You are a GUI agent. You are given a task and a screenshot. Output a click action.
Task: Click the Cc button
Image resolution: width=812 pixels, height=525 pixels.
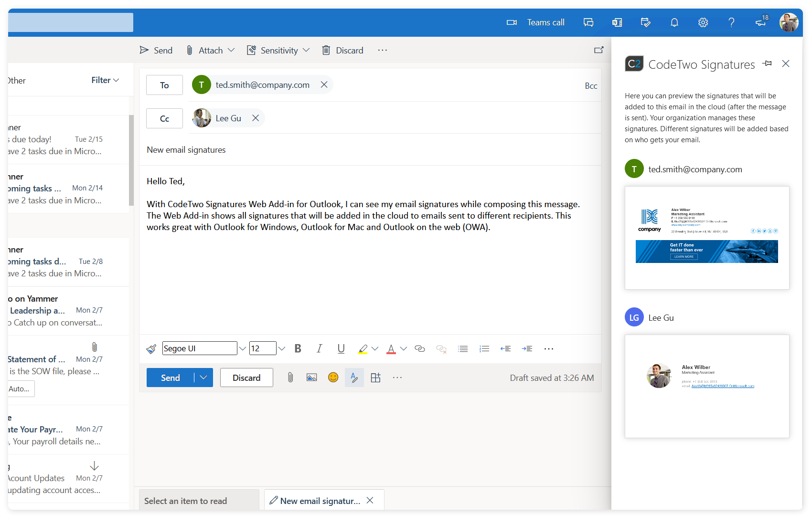pyautogui.click(x=164, y=118)
